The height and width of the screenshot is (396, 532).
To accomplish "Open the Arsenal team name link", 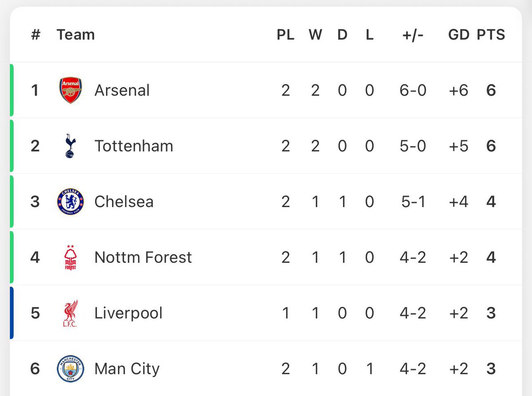I will click(x=122, y=90).
